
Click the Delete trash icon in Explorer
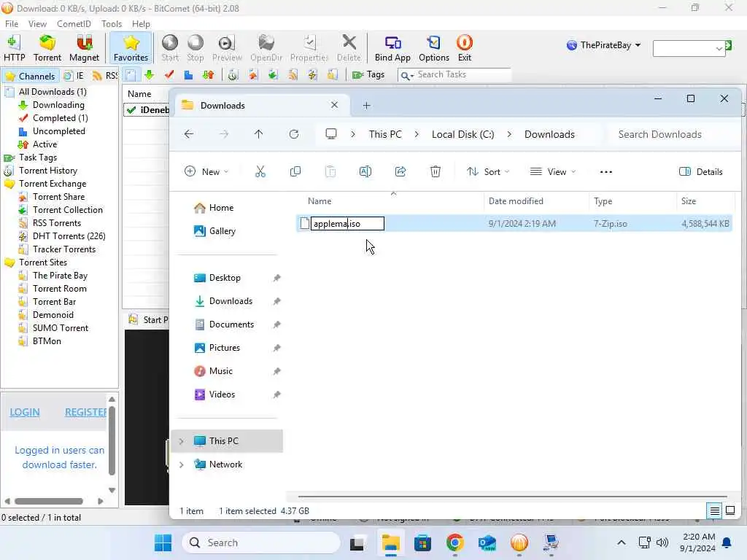(x=436, y=172)
